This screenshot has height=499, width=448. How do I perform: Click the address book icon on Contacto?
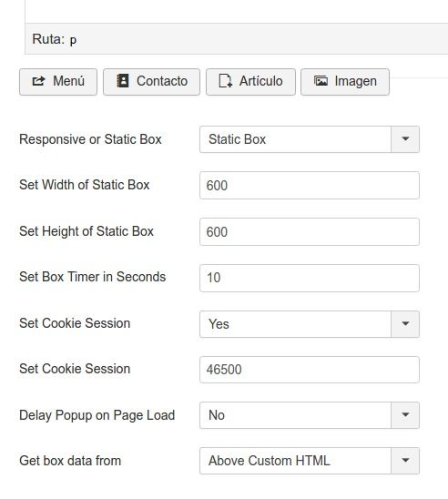tap(123, 81)
